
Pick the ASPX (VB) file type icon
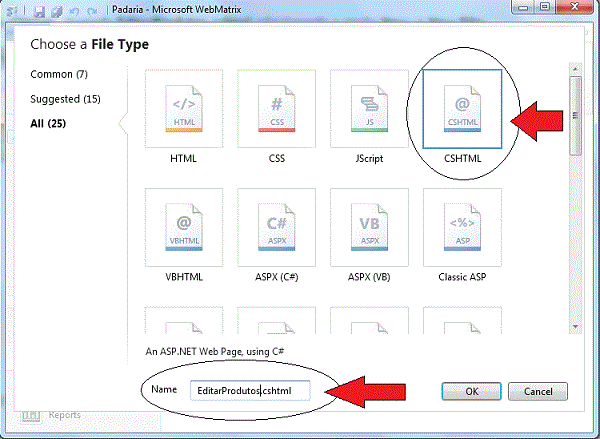coord(369,227)
